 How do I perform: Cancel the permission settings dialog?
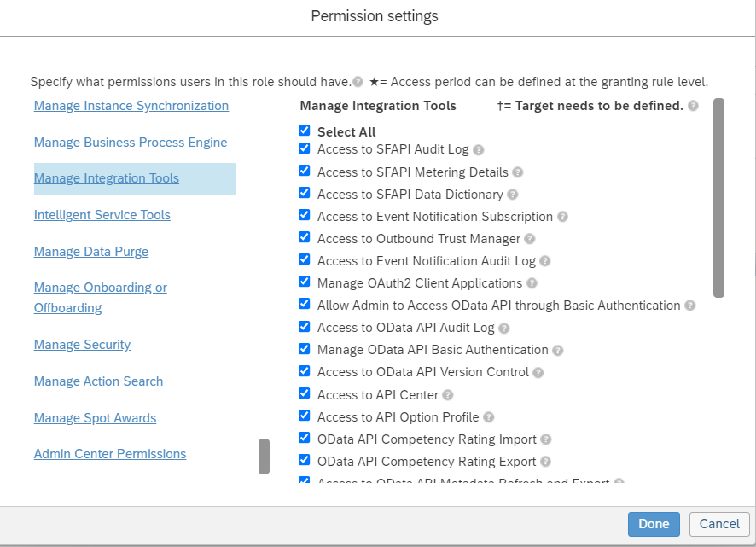(x=719, y=524)
